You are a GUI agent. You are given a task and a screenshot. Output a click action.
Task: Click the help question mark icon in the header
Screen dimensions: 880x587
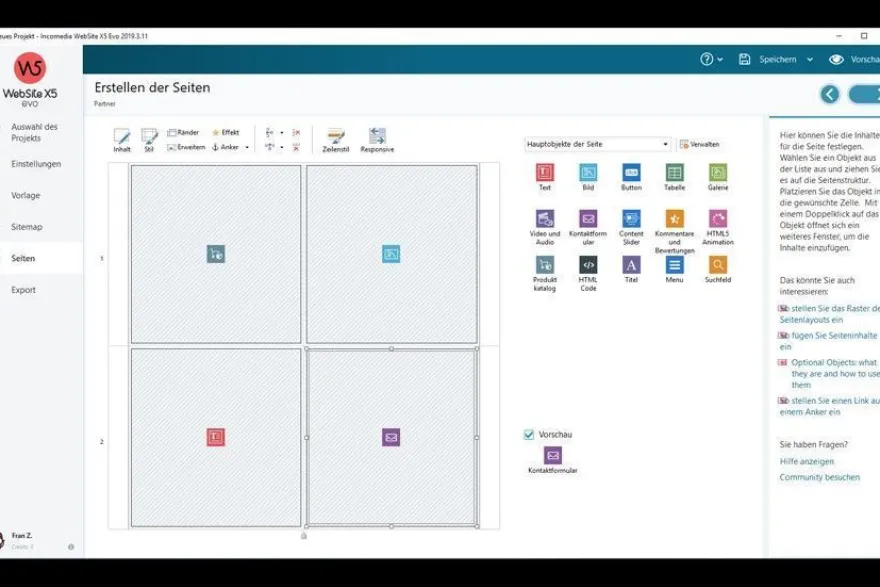pos(707,59)
